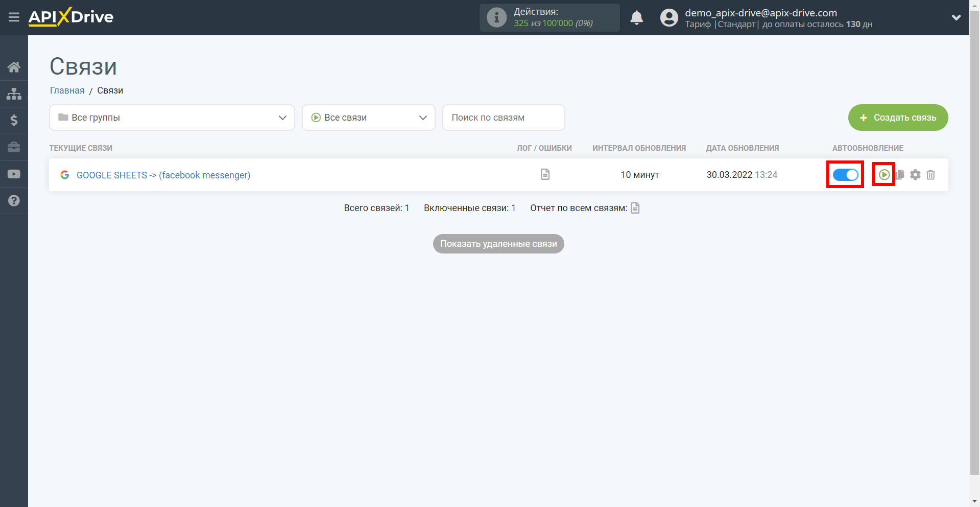Click the Google icon in connection row
The width and height of the screenshot is (980, 507).
coord(65,175)
